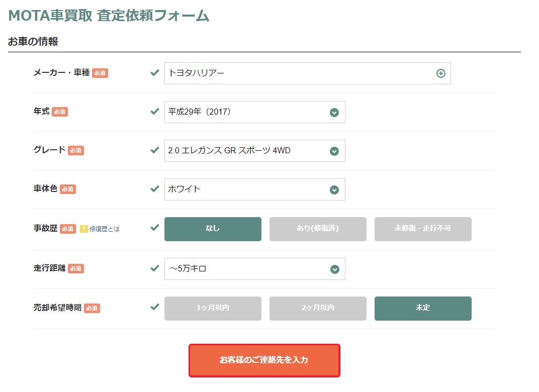Select 未修復・走行不可 option
The height and width of the screenshot is (392, 539).
pos(423,229)
